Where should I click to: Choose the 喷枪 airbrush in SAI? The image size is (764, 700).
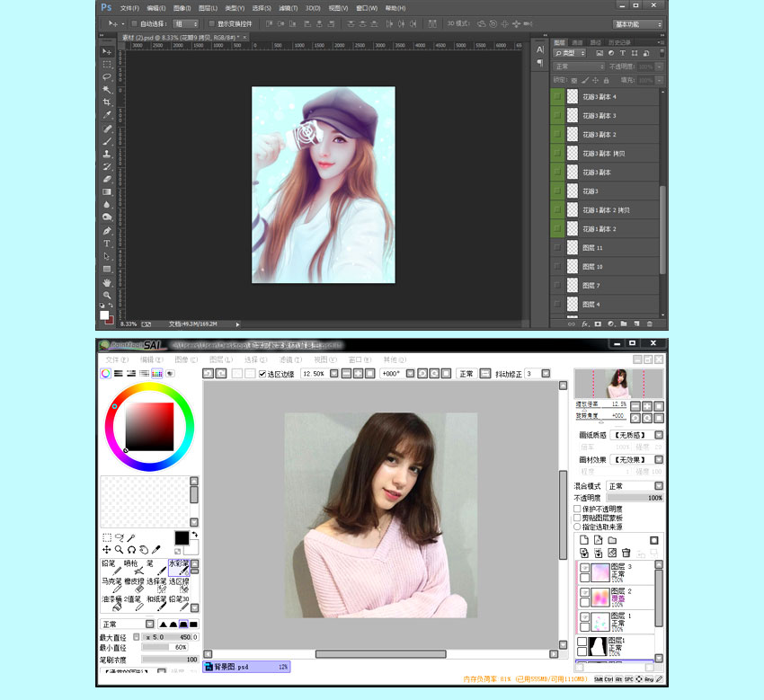click(x=133, y=568)
